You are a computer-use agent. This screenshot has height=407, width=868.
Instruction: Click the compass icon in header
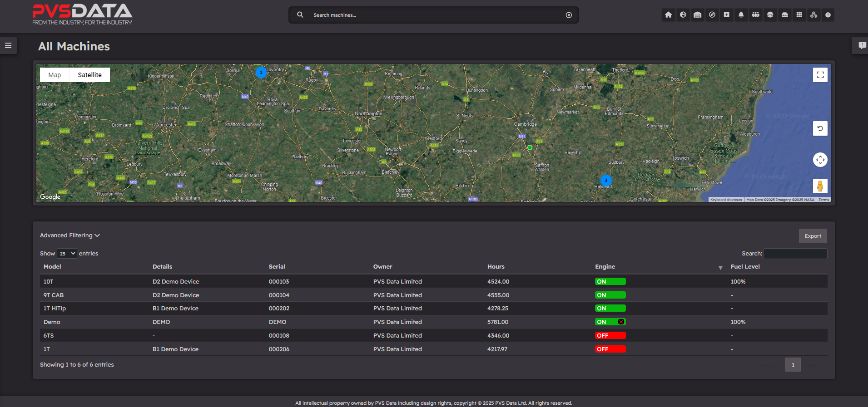coord(712,15)
